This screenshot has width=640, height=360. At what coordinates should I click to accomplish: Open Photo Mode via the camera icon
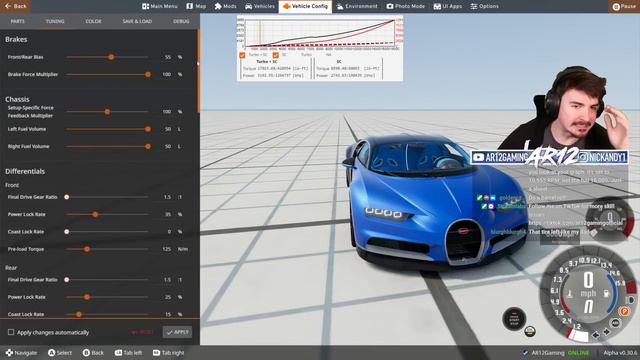tap(390, 6)
